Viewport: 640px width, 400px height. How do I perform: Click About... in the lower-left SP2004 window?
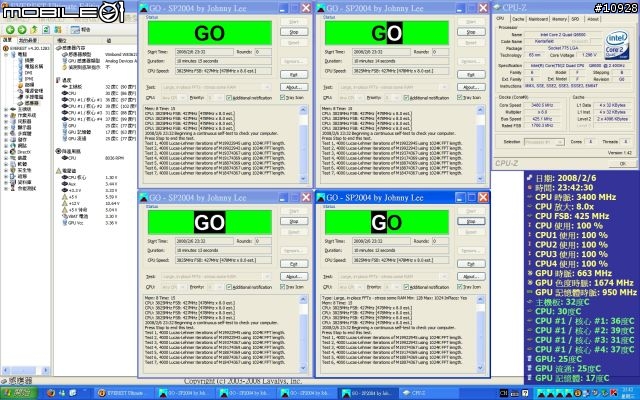pyautogui.click(x=294, y=276)
